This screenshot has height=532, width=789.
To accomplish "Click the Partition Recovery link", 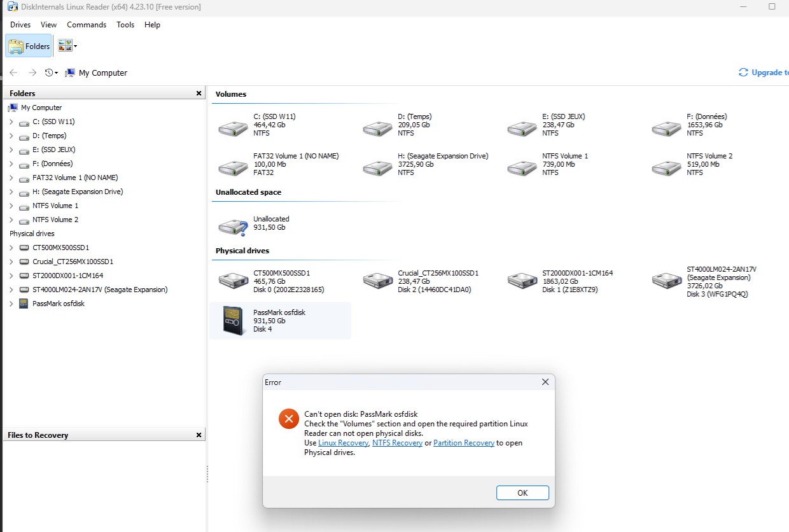I will (x=464, y=443).
